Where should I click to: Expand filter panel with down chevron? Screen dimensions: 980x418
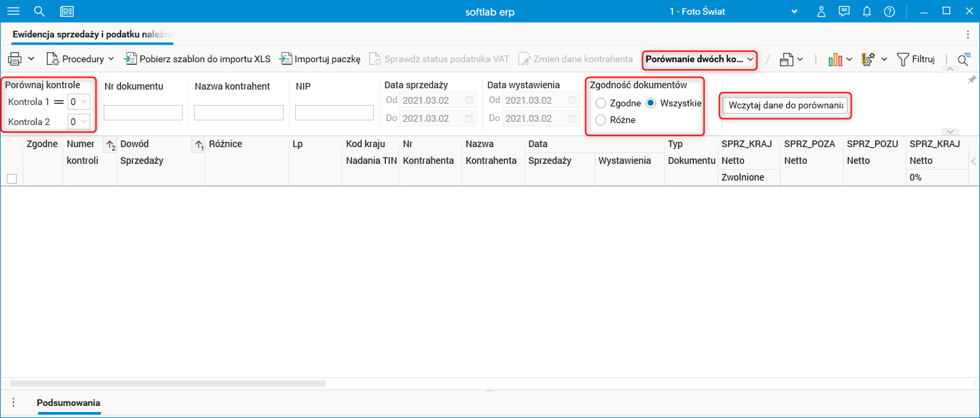pos(950,132)
